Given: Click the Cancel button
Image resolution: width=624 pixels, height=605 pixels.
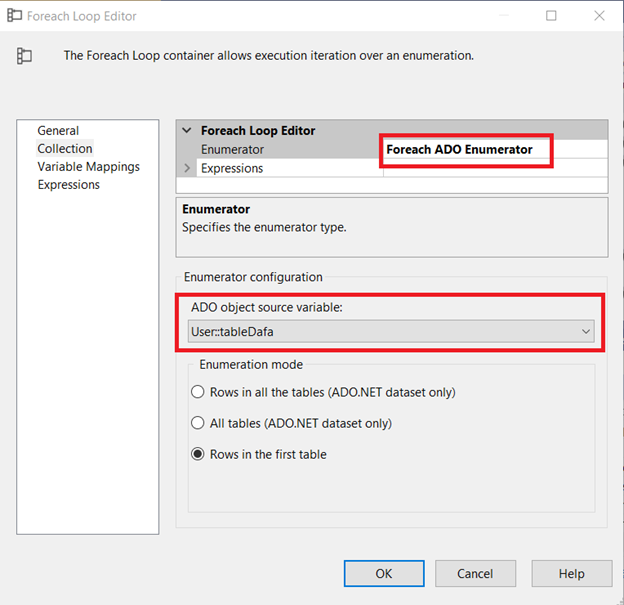Looking at the screenshot, I should (x=475, y=574).
